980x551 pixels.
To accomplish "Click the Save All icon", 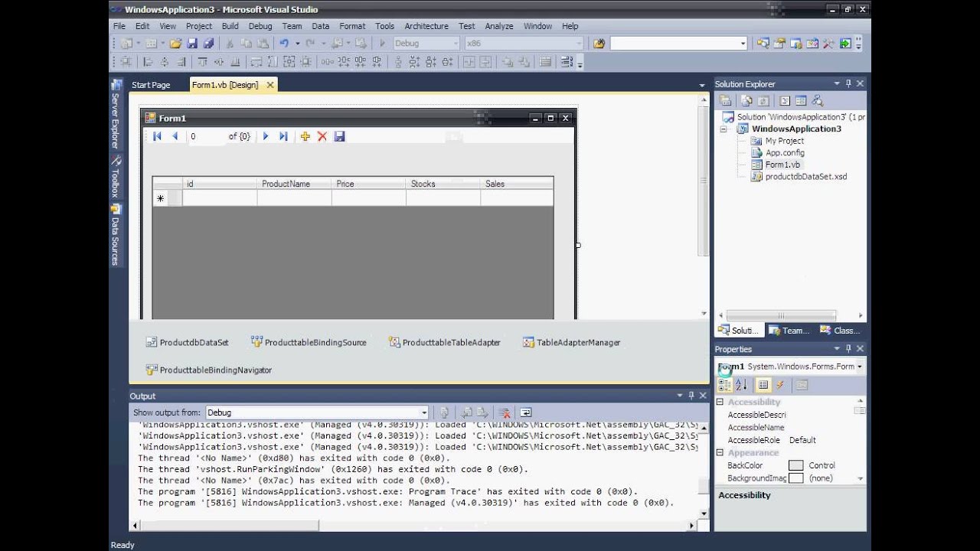I will point(207,44).
